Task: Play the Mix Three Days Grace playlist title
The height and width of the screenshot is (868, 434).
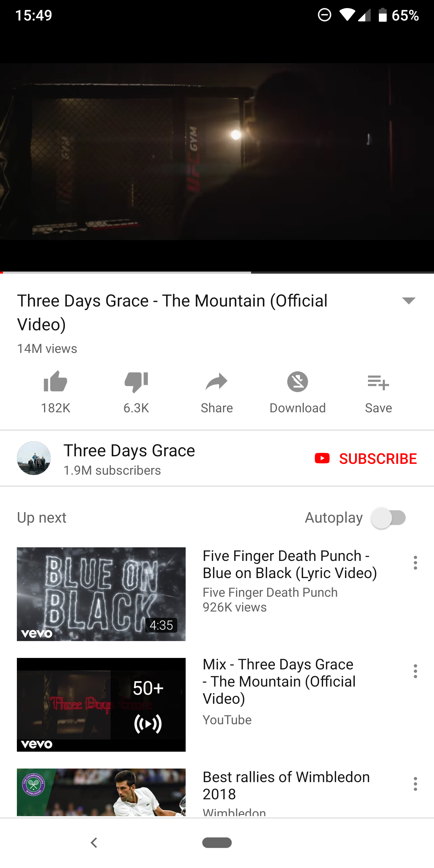Action: (279, 681)
